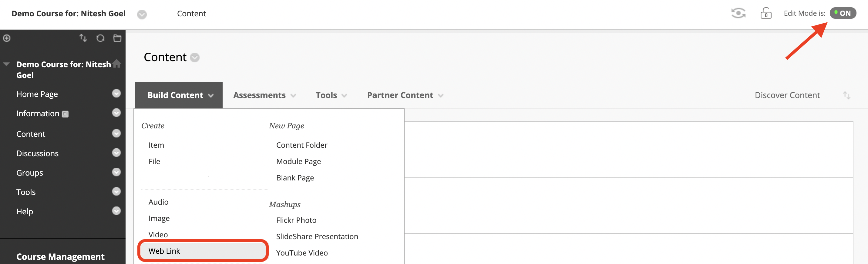868x264 pixels.
Task: Open sidebar Tools options chevron
Action: [x=116, y=191]
